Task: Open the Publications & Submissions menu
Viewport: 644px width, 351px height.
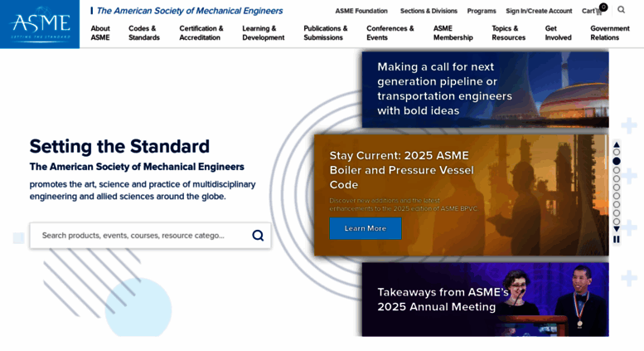Action: [325, 33]
